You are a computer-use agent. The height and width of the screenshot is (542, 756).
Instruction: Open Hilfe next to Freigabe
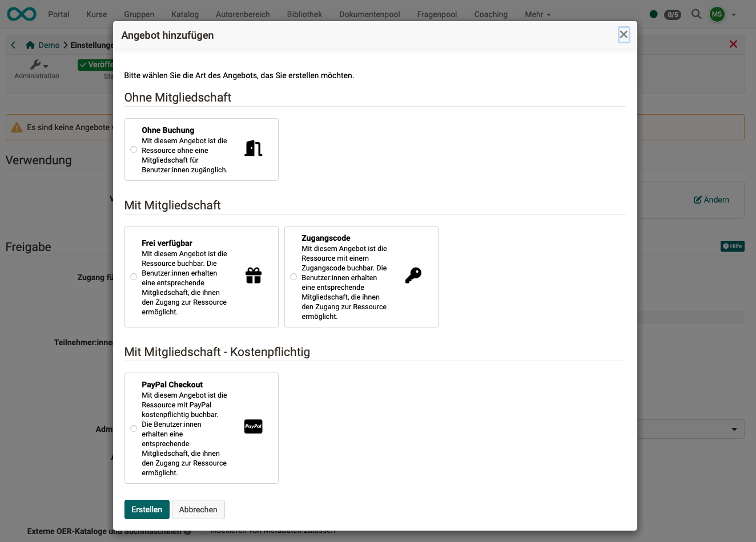732,246
